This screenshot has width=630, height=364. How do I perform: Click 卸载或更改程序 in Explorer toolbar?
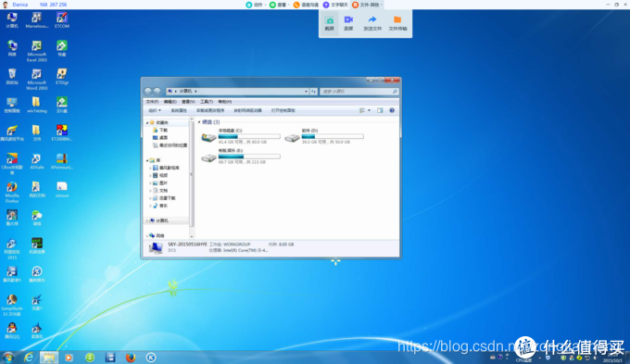[x=210, y=110]
